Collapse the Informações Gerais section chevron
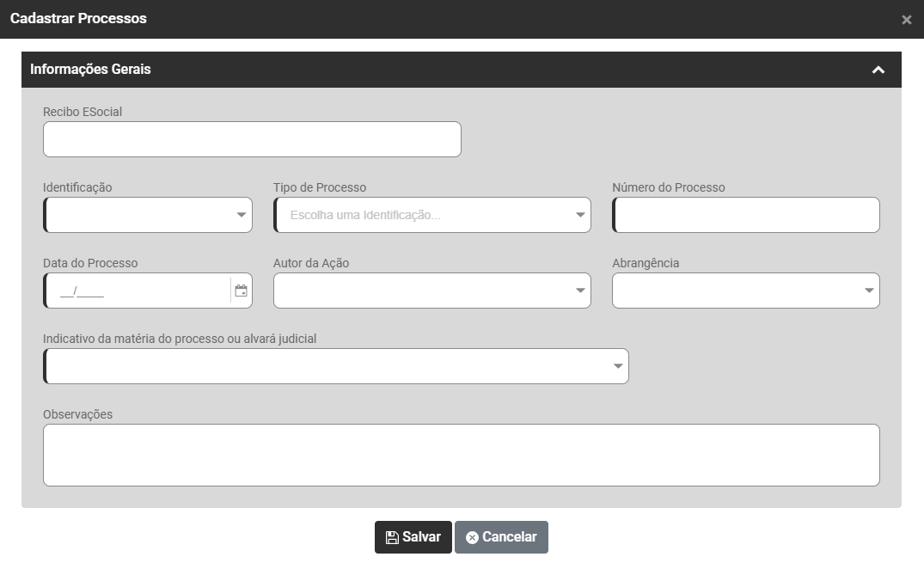Screen dimensions: 924x563 pyautogui.click(x=878, y=70)
